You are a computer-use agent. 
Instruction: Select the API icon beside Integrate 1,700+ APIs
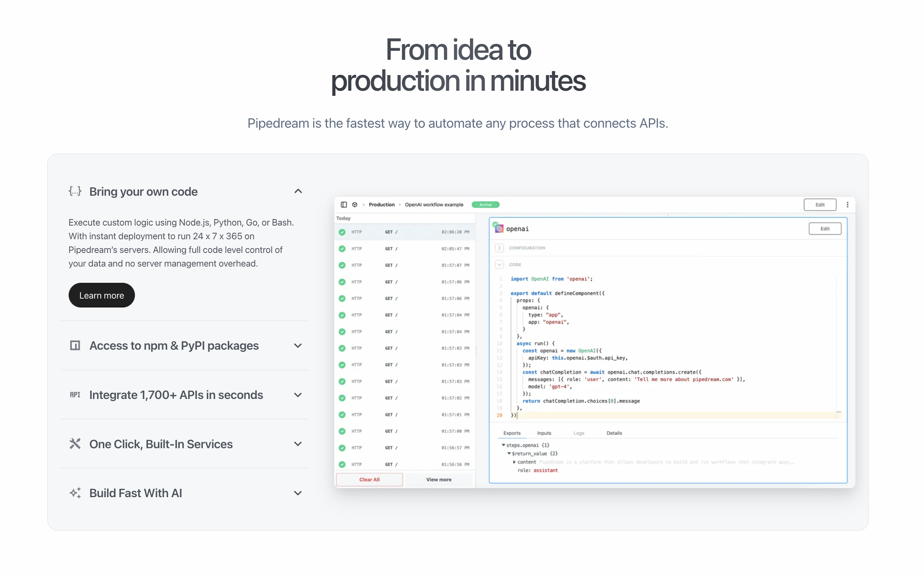(x=75, y=395)
